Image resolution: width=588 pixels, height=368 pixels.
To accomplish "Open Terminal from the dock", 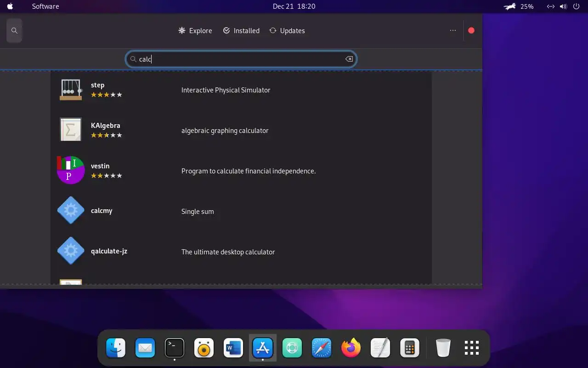I will coord(175,348).
